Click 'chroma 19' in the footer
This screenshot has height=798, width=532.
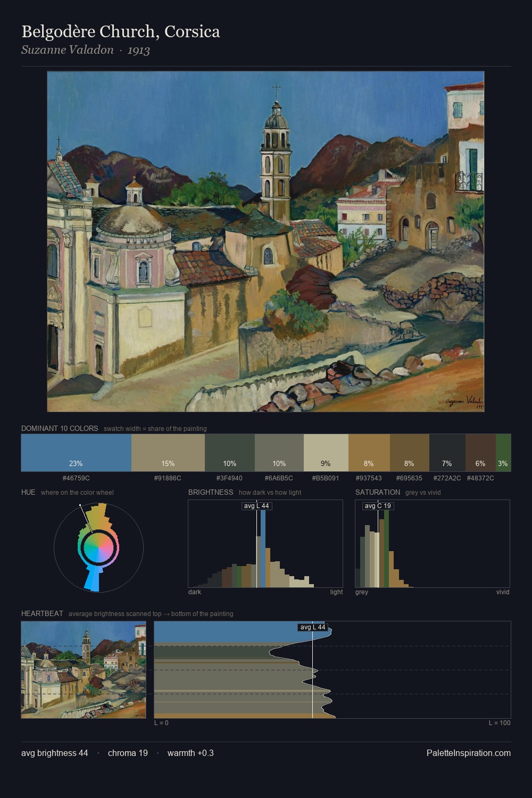coord(128,753)
